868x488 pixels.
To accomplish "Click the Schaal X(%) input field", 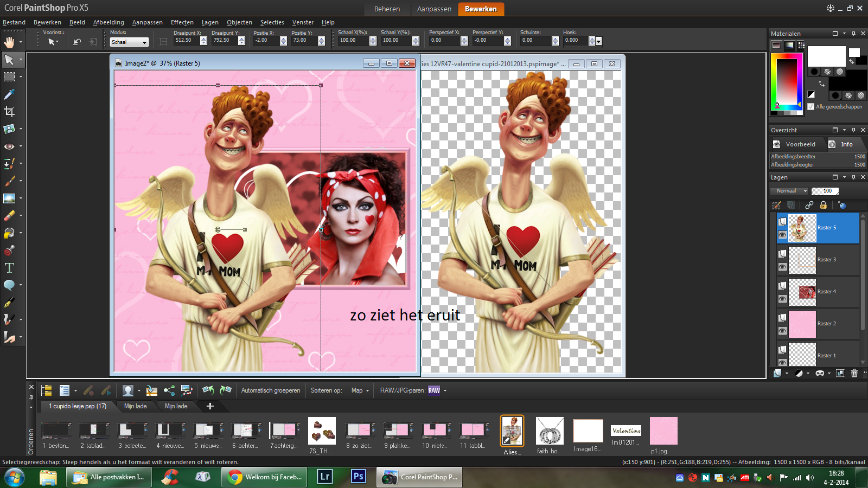I will click(x=353, y=40).
